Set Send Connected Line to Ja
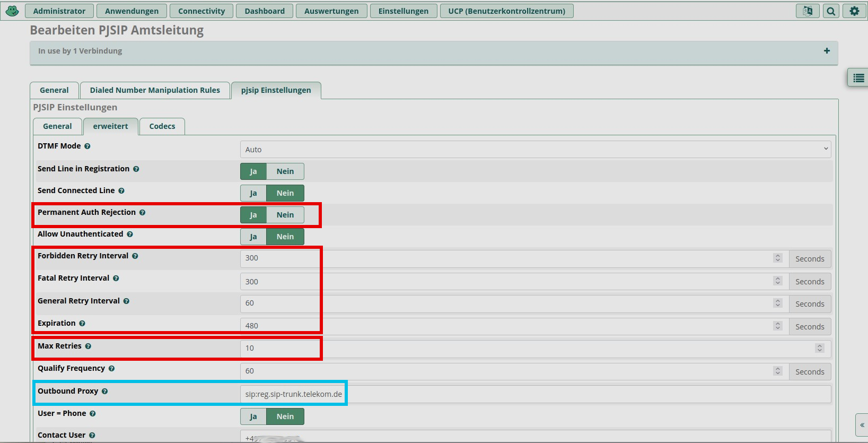868x443 pixels. 253,193
